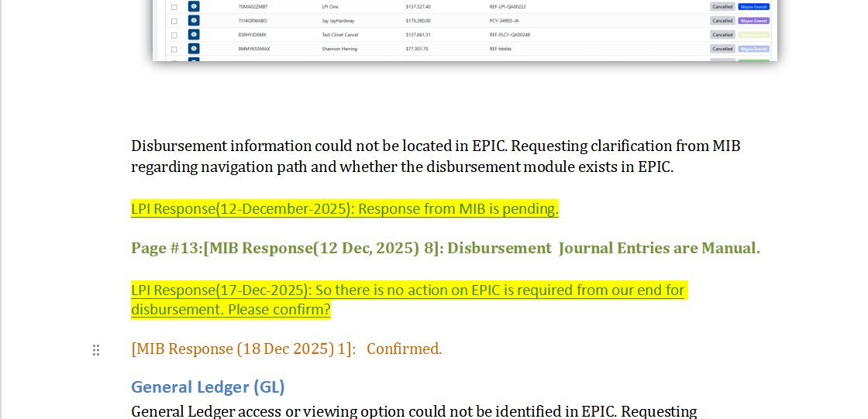The height and width of the screenshot is (419, 868).
Task: Click the eye icon for row 70MA02ZMBT
Action: (194, 7)
